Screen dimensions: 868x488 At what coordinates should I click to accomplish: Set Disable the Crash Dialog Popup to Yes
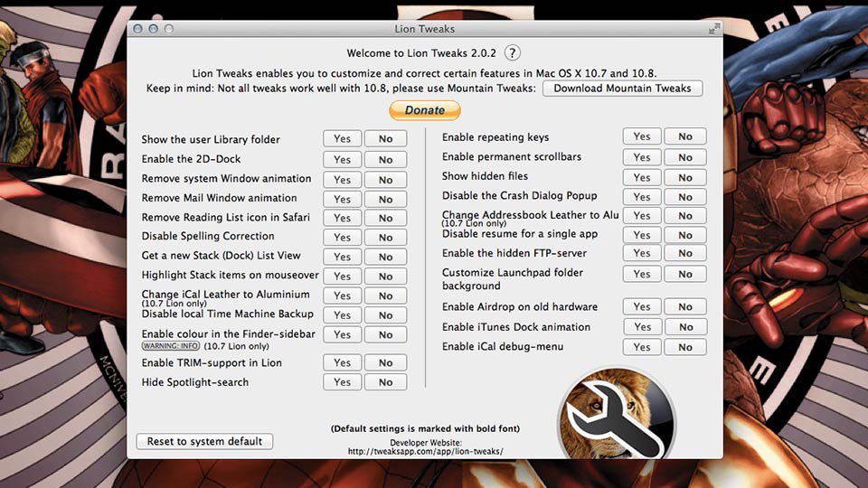642,196
